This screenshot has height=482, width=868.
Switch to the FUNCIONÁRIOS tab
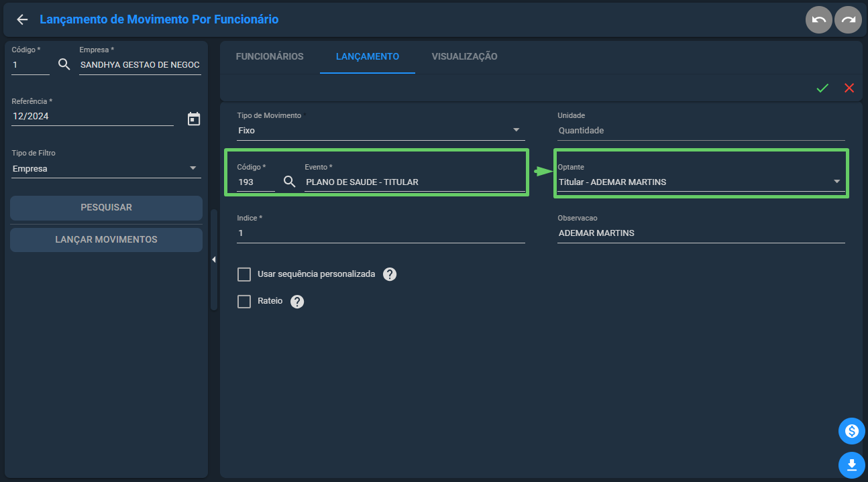point(270,56)
